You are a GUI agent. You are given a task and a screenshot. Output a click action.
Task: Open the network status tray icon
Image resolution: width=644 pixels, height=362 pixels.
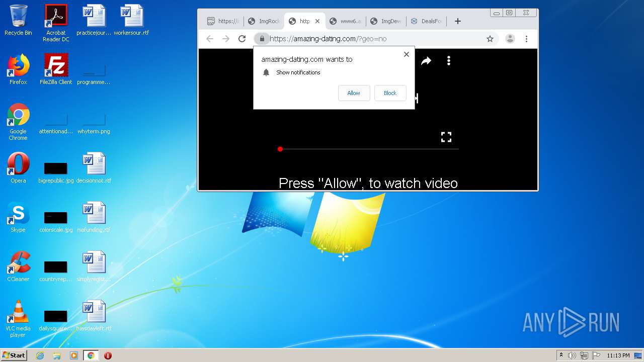[x=584, y=355]
